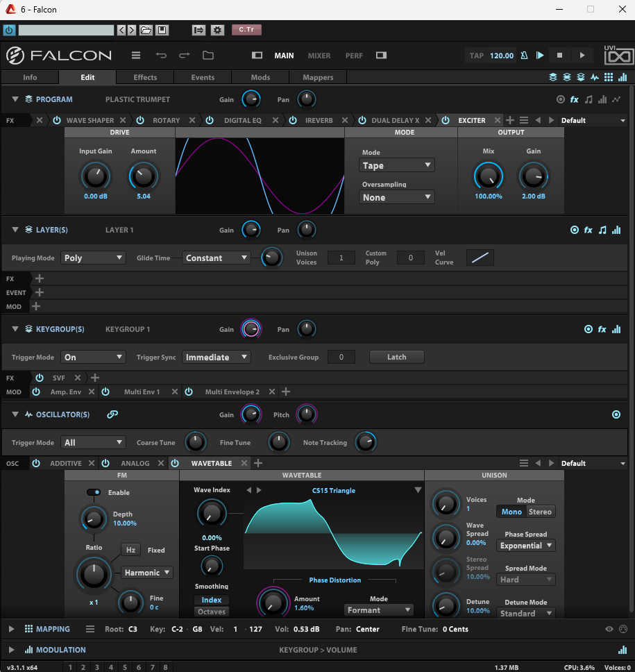The width and height of the screenshot is (635, 672).
Task: Toggle WAVE SHAPER effect power
Action: coord(56,120)
